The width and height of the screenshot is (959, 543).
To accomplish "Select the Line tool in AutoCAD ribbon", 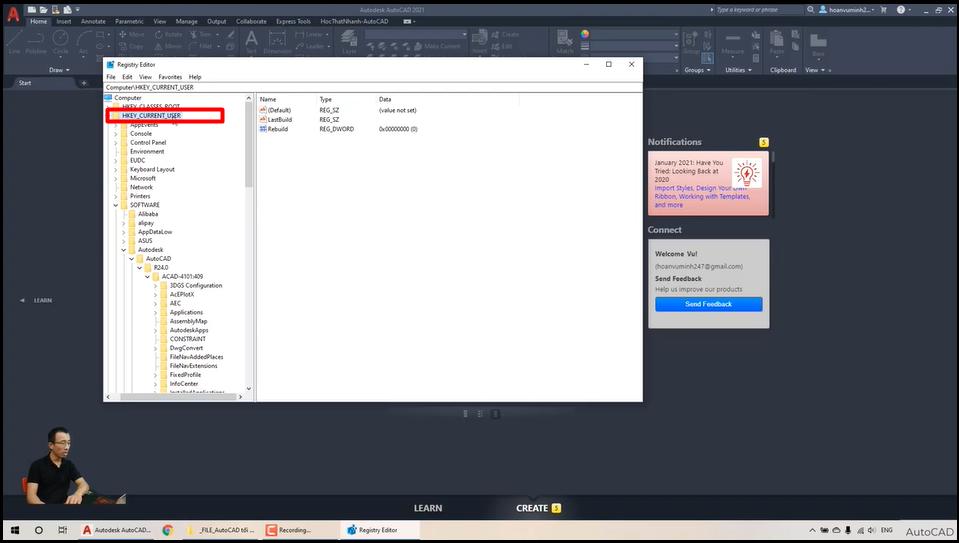I will pyautogui.click(x=15, y=42).
